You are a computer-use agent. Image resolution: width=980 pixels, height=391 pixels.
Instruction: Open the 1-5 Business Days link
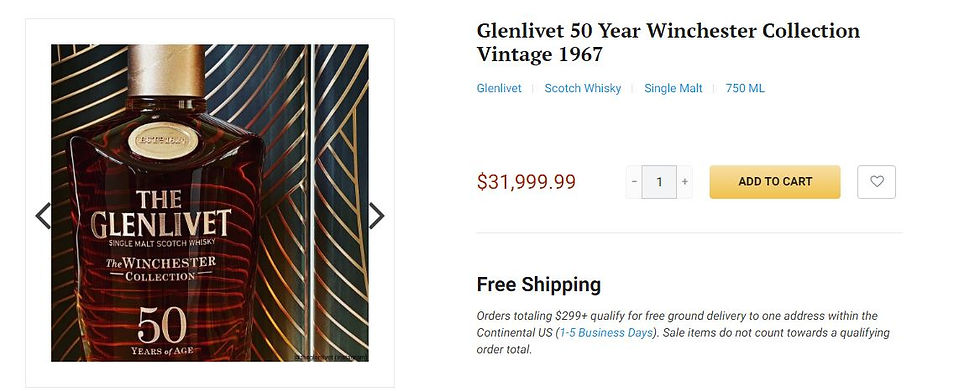pyautogui.click(x=606, y=332)
